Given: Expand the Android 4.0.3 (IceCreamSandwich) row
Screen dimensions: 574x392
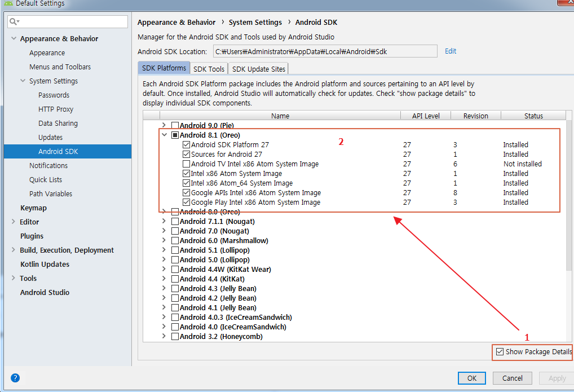Looking at the screenshot, I should (x=164, y=317).
